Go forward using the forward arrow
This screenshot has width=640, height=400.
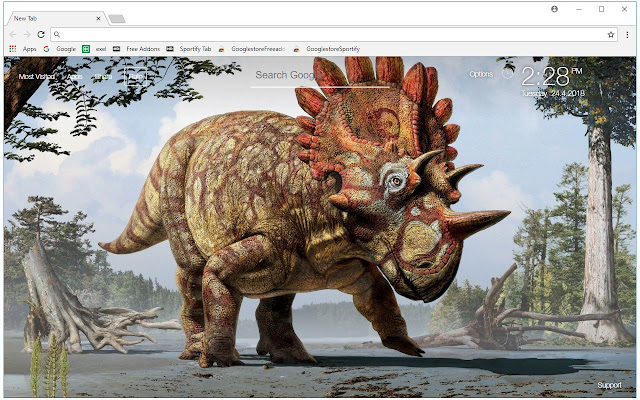(27, 35)
